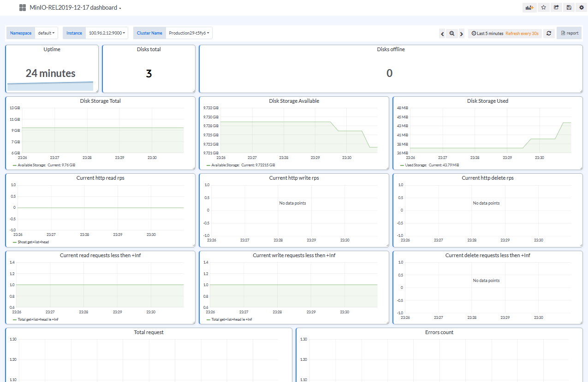Open the Share dashboard icon
This screenshot has width=588, height=382.
(556, 8)
